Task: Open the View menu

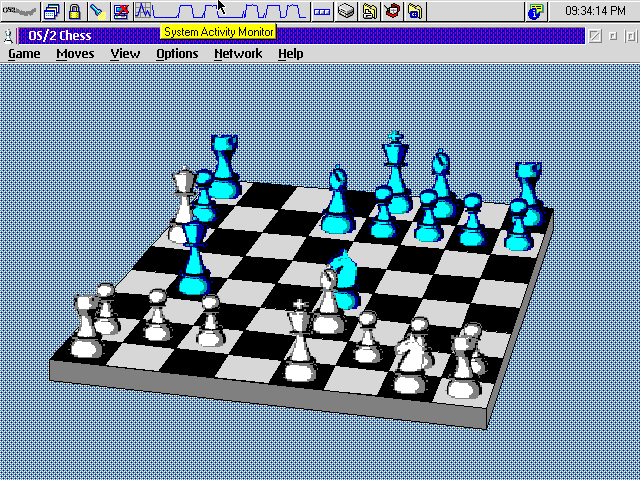Action: 125,54
